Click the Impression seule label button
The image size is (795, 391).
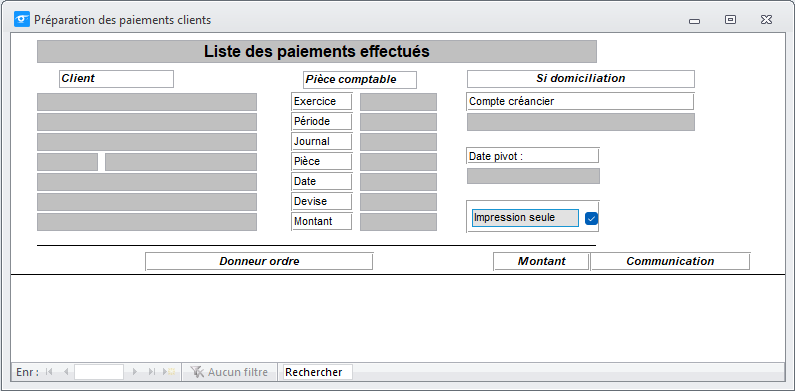pos(525,218)
